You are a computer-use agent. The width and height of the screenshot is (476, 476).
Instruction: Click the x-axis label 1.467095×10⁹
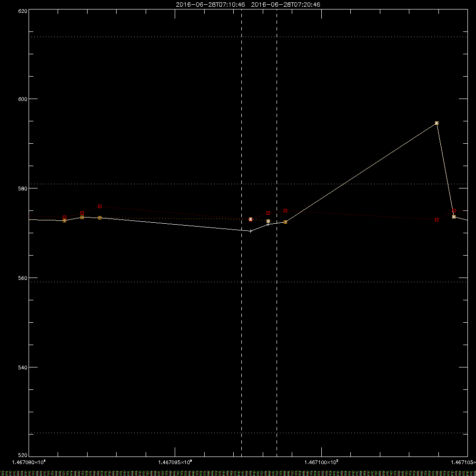pyautogui.click(x=175, y=462)
